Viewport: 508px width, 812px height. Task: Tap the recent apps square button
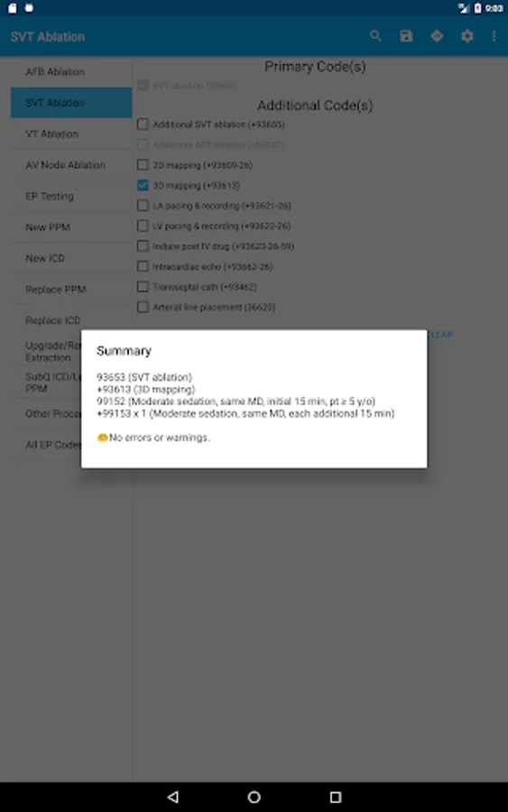335,797
